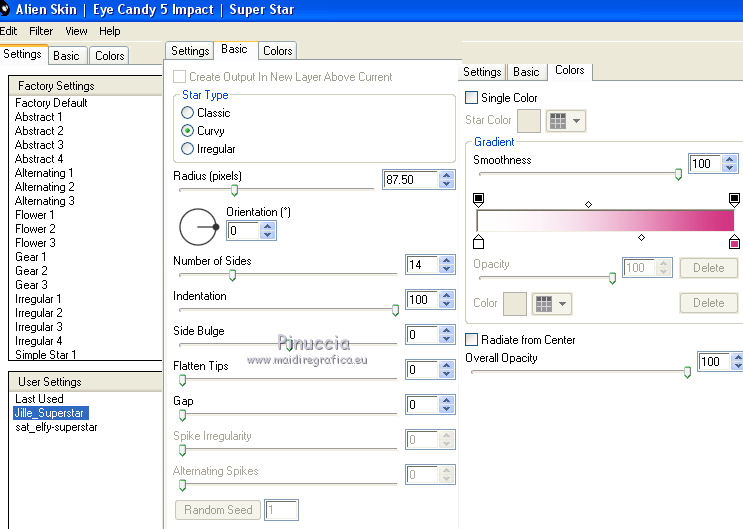Increase Radius value with the up arrow
Viewport: 743px width, 529px height.
click(446, 175)
